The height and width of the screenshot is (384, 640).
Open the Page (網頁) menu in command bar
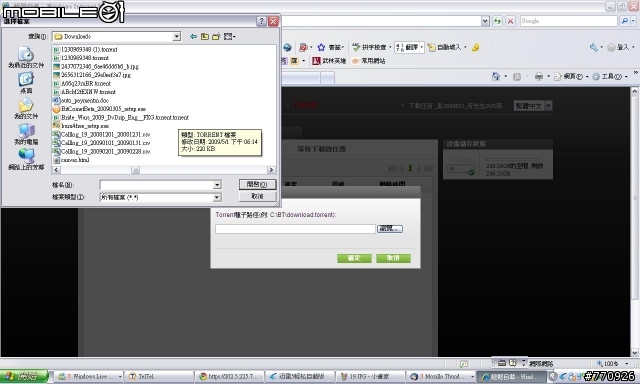click(571, 76)
